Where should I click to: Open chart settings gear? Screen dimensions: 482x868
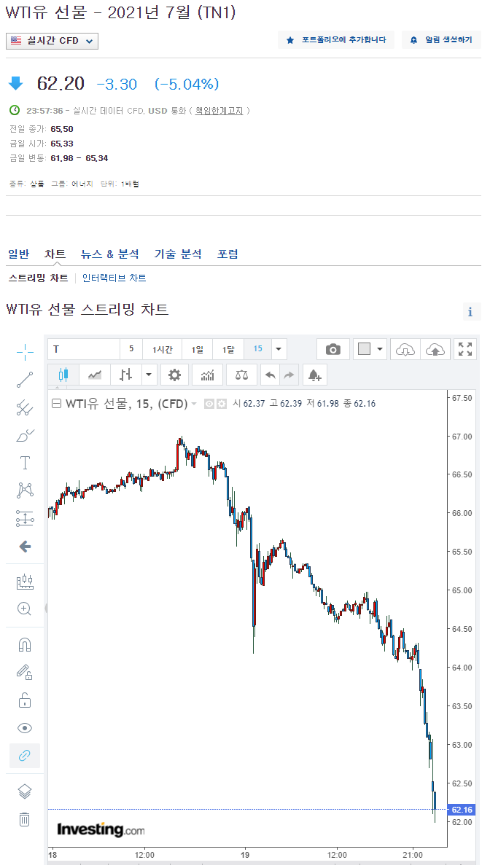pyautogui.click(x=174, y=375)
